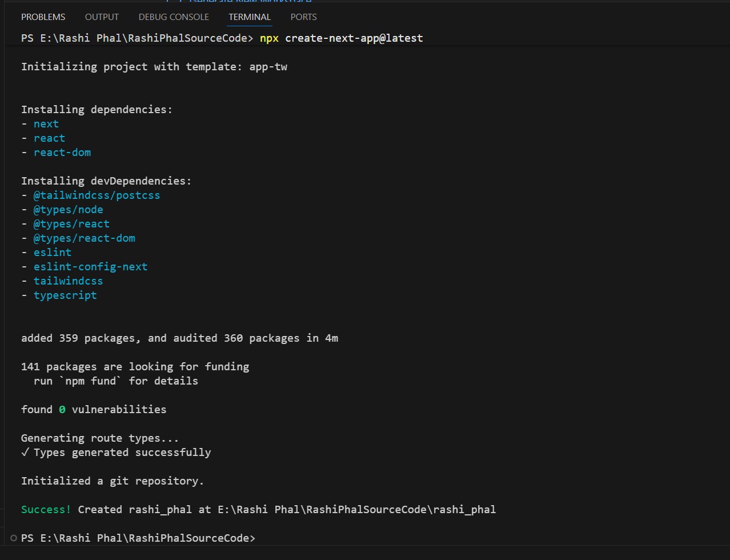The image size is (730, 560).
Task: Click the `npm fund` command text
Action: click(x=91, y=381)
